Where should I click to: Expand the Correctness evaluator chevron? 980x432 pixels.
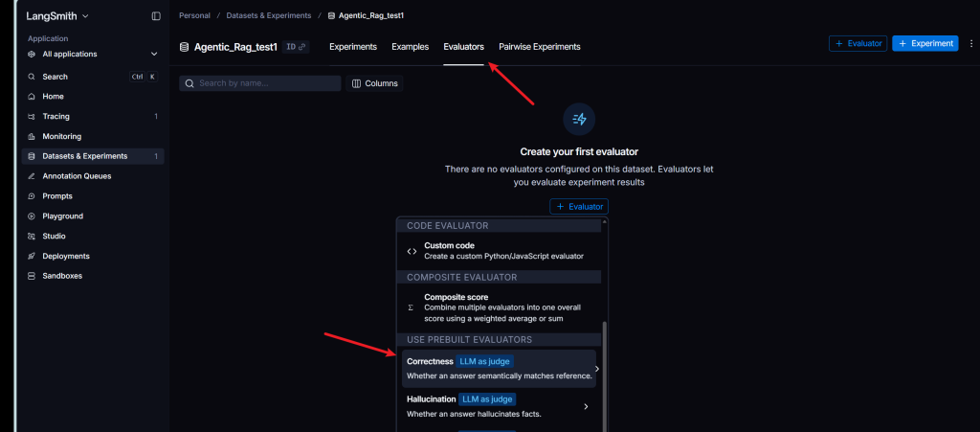(x=597, y=369)
